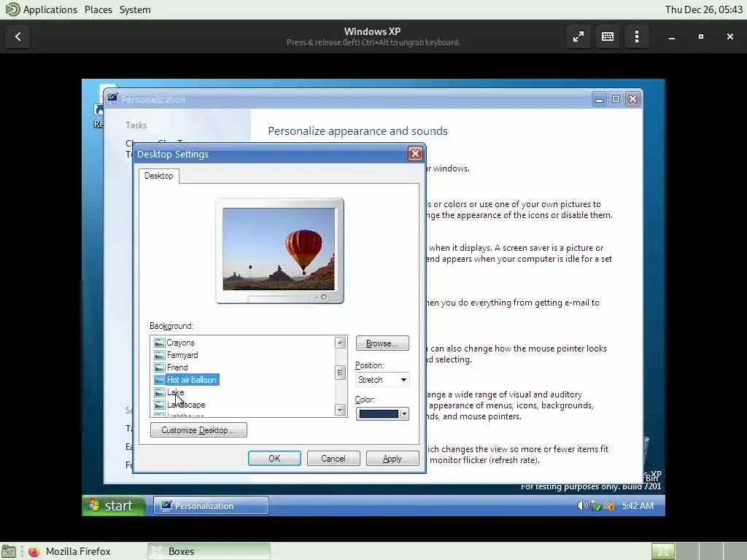
Task: Click the Browse button
Action: click(x=382, y=343)
